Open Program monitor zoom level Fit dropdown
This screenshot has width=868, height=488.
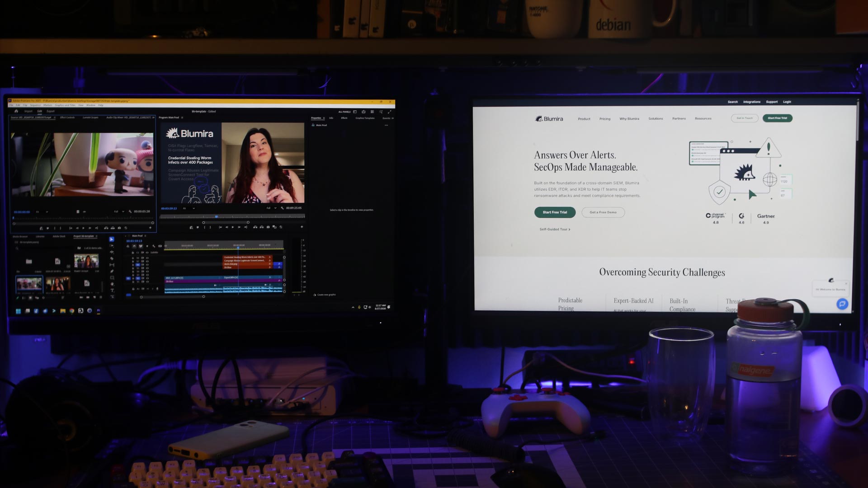click(189, 208)
